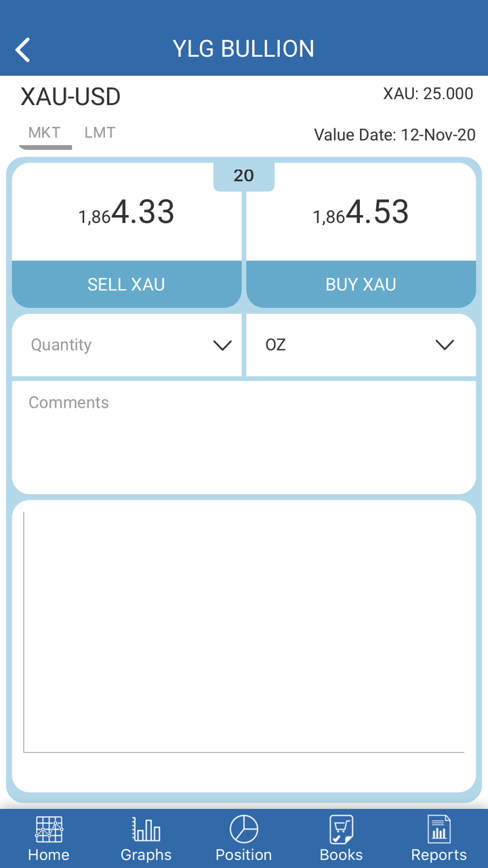Viewport: 488px width, 868px height.
Task: Tap the empty price chart area
Action: (244, 631)
